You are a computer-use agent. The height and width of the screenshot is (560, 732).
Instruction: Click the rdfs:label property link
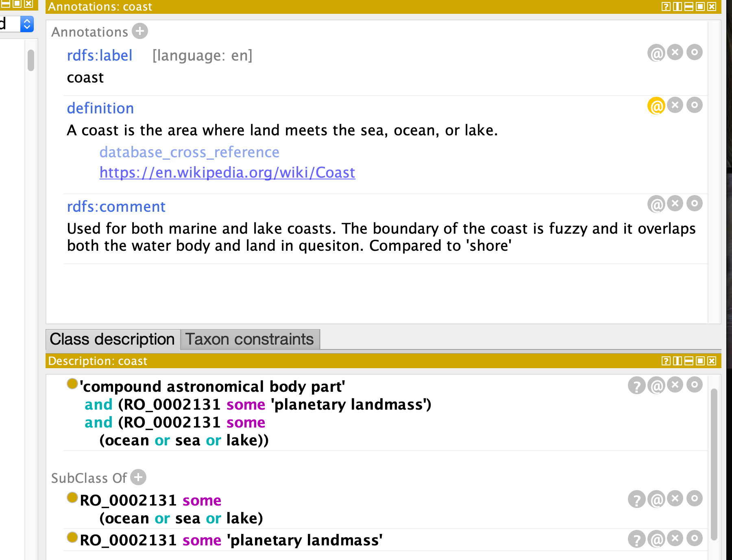point(100,56)
